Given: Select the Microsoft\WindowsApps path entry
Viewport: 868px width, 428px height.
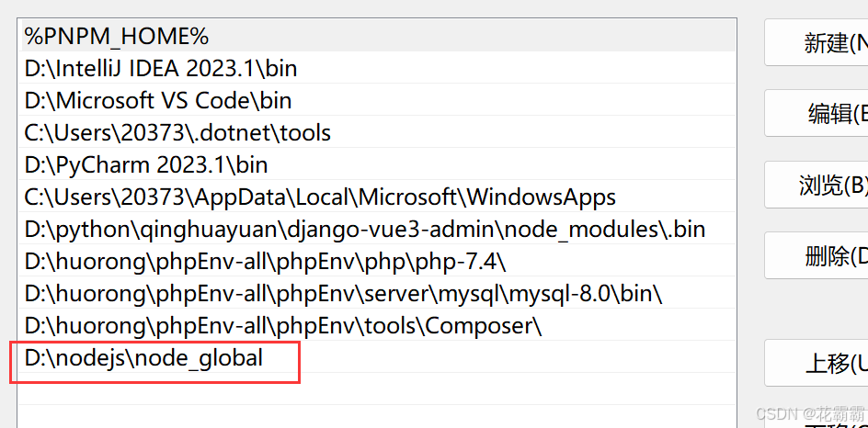Looking at the screenshot, I should pos(378,197).
